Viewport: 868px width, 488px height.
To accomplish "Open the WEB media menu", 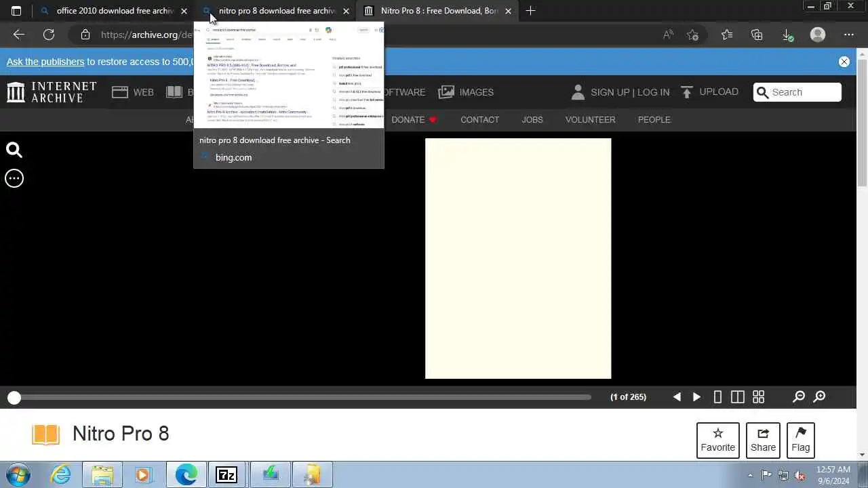I will pos(133,92).
